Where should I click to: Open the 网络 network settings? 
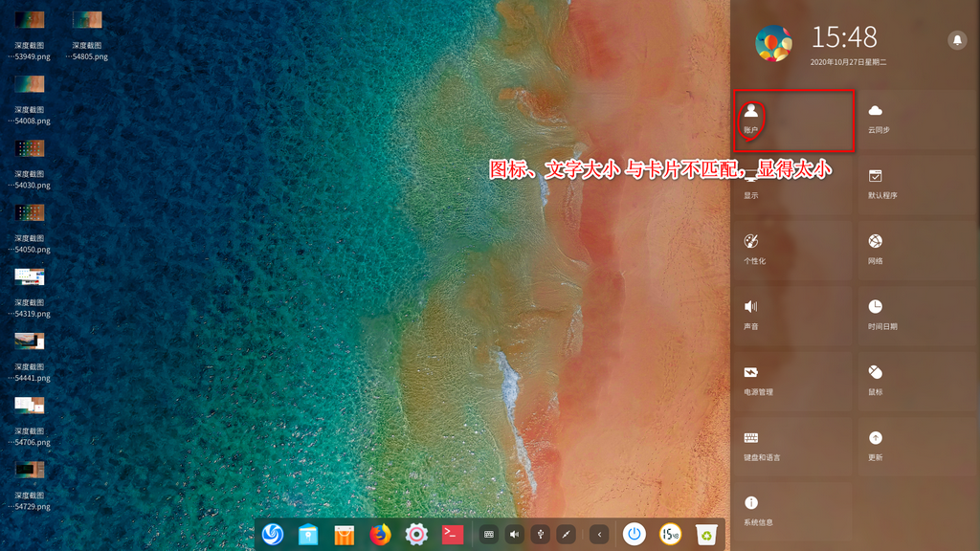917,251
